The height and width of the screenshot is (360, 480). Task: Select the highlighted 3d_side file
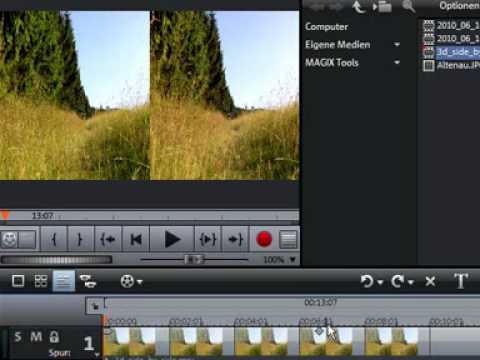(451, 52)
